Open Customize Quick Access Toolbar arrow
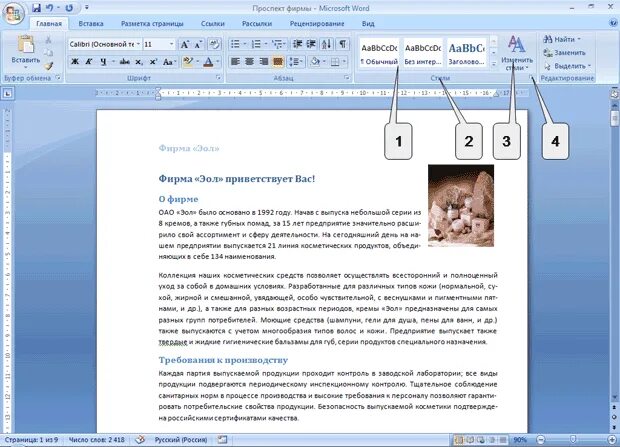 pyautogui.click(x=87, y=8)
